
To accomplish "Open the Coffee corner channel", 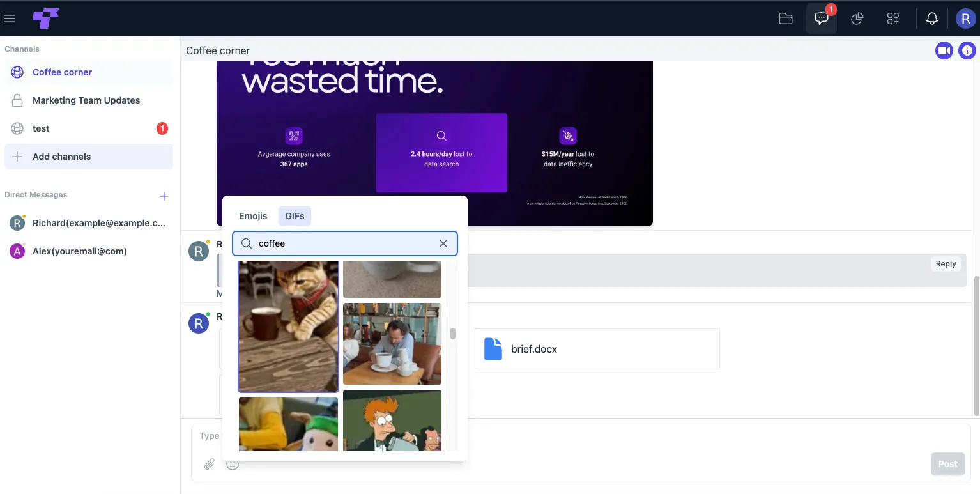I will point(89,72).
